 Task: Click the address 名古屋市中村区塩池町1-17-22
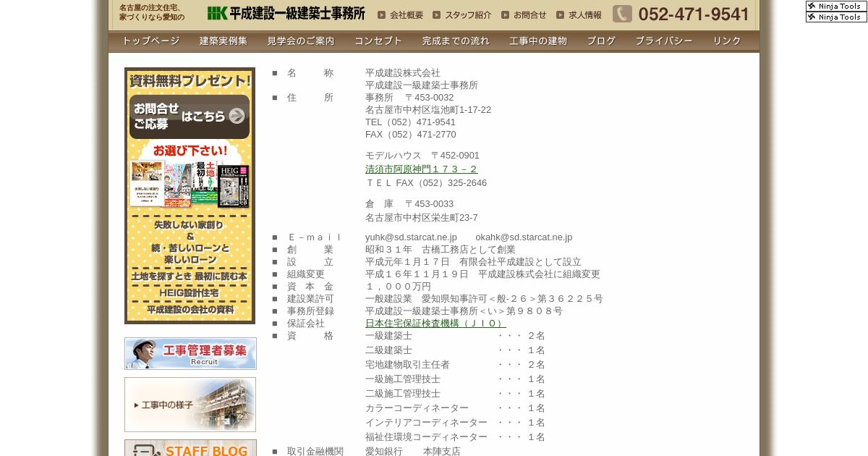click(428, 110)
